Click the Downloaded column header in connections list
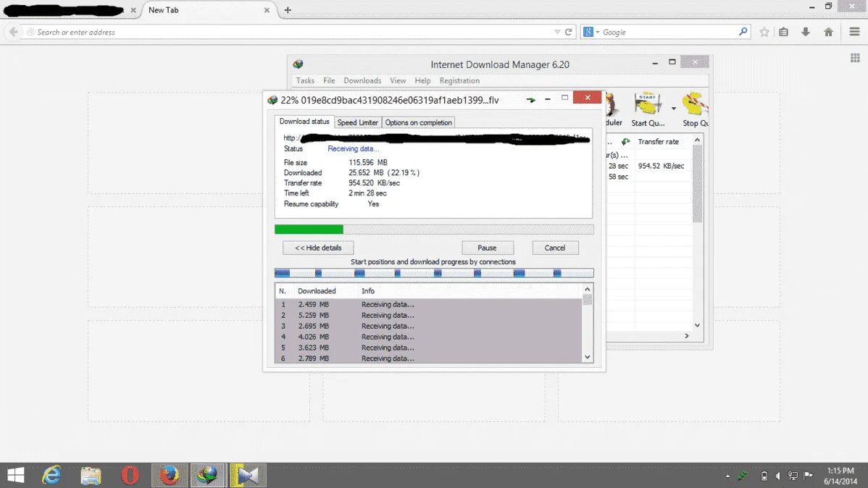 [317, 291]
